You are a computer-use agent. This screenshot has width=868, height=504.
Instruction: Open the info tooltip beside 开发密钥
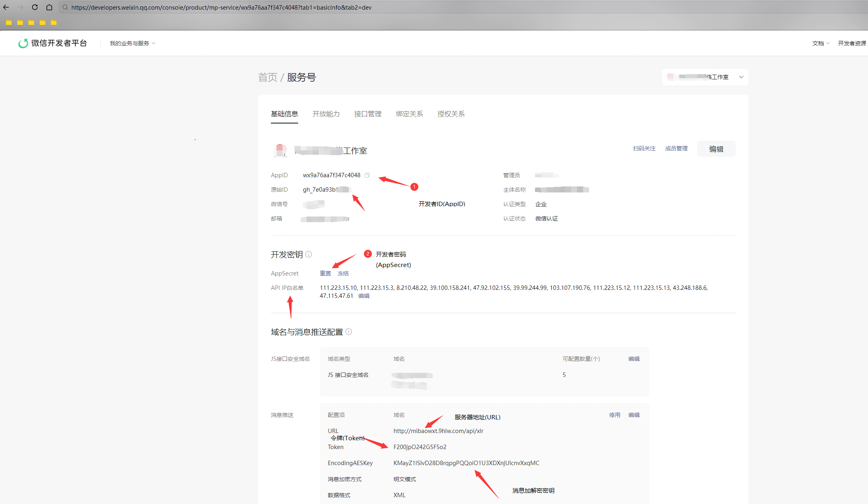point(309,254)
